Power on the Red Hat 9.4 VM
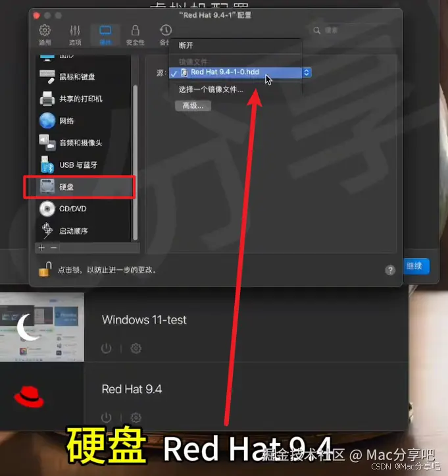Viewport: 448px width, 476px height. 106,417
